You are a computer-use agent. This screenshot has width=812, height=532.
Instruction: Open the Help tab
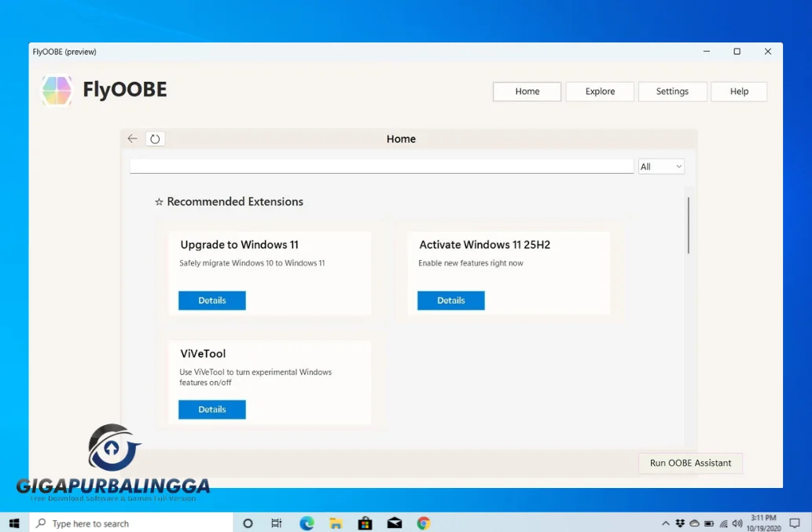click(x=739, y=92)
